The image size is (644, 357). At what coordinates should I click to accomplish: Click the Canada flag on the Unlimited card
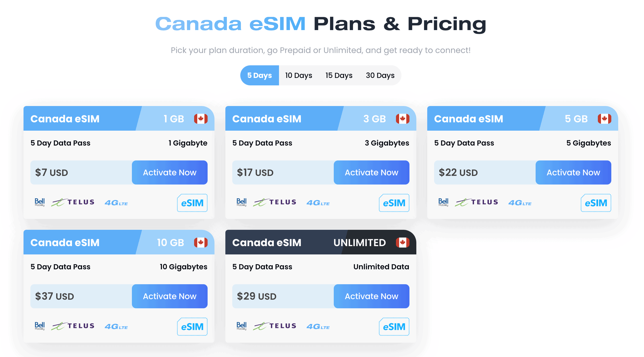403,242
